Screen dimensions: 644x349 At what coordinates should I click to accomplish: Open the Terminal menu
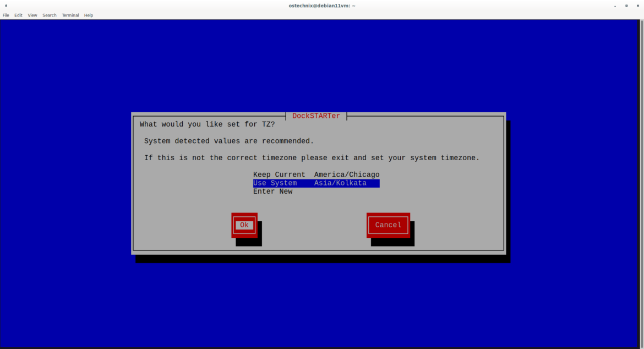[x=70, y=15]
